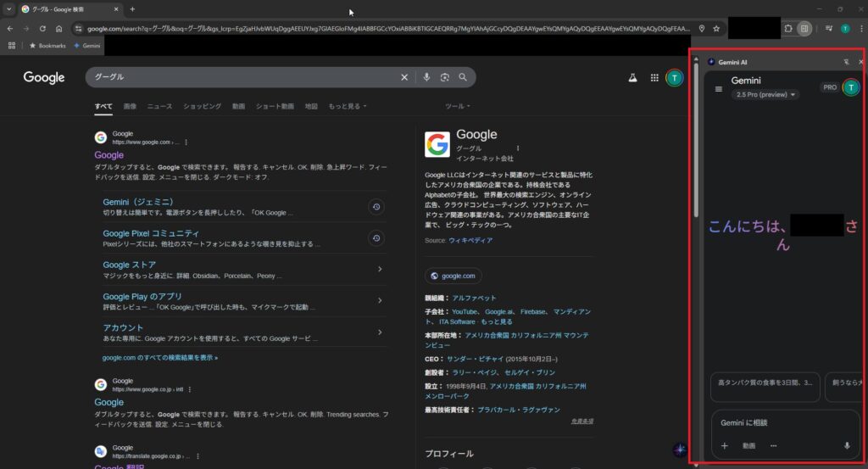868x469 pixels.
Task: Click the browser back arrow
Action: click(10, 28)
